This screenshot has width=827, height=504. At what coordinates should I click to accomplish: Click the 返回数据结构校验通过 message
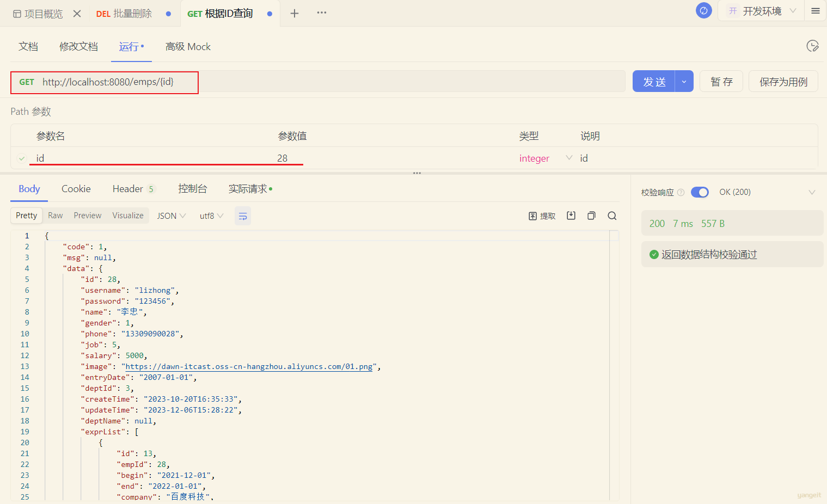tap(709, 255)
